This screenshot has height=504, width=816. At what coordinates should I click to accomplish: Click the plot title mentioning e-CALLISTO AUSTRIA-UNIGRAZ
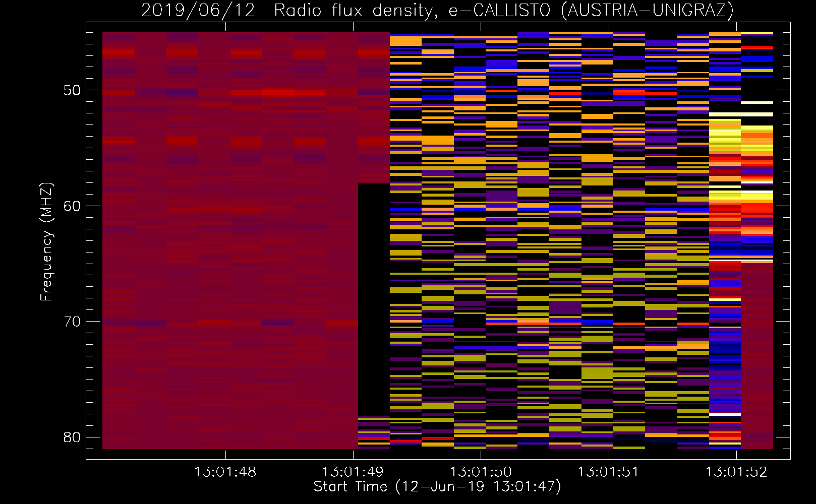[x=437, y=10]
